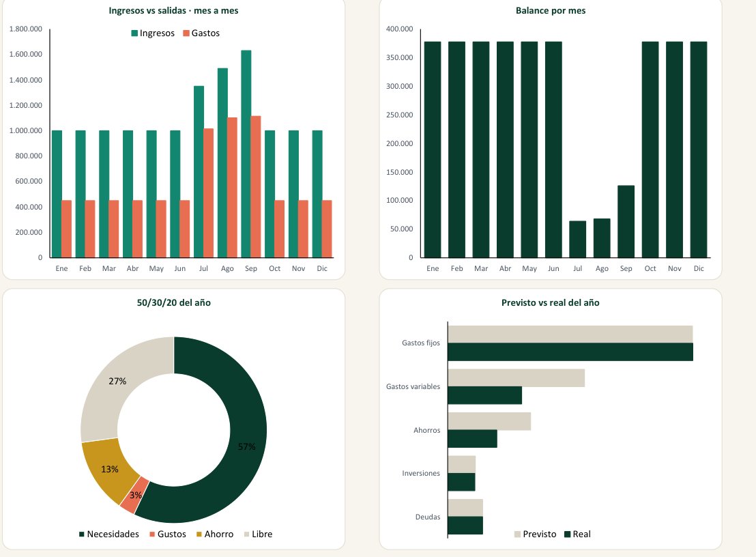Select the Gastos fijos Real bar

[570, 352]
